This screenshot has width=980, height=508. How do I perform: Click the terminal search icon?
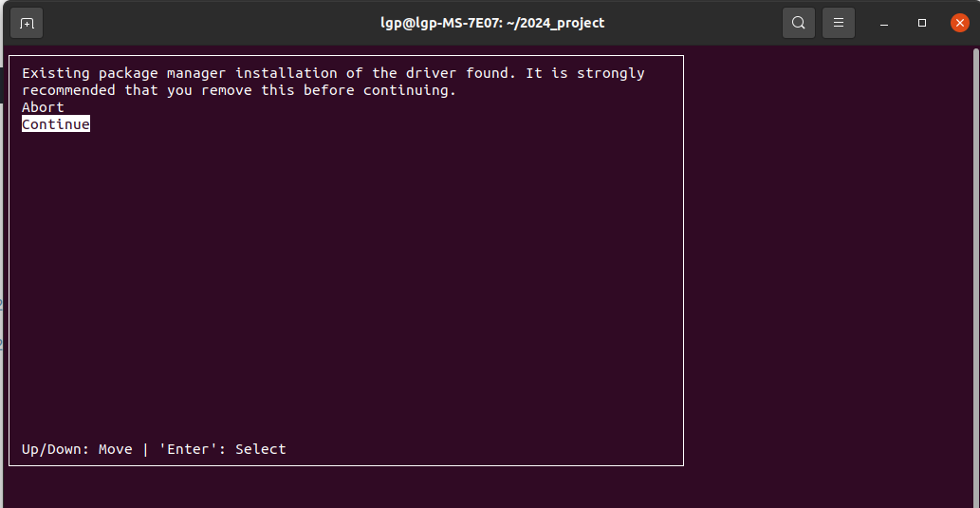point(798,23)
